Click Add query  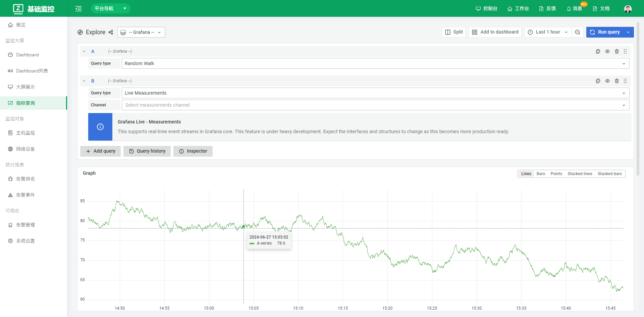point(100,151)
